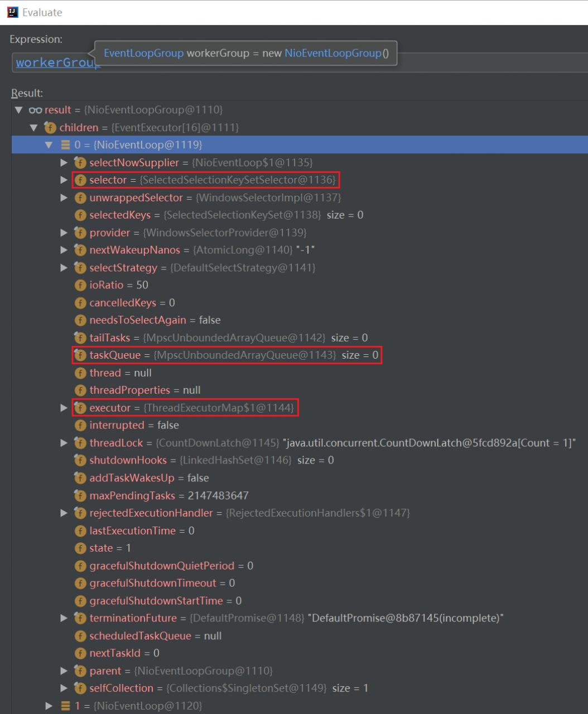Expand the provider field node
The width and height of the screenshot is (588, 714).
point(64,233)
